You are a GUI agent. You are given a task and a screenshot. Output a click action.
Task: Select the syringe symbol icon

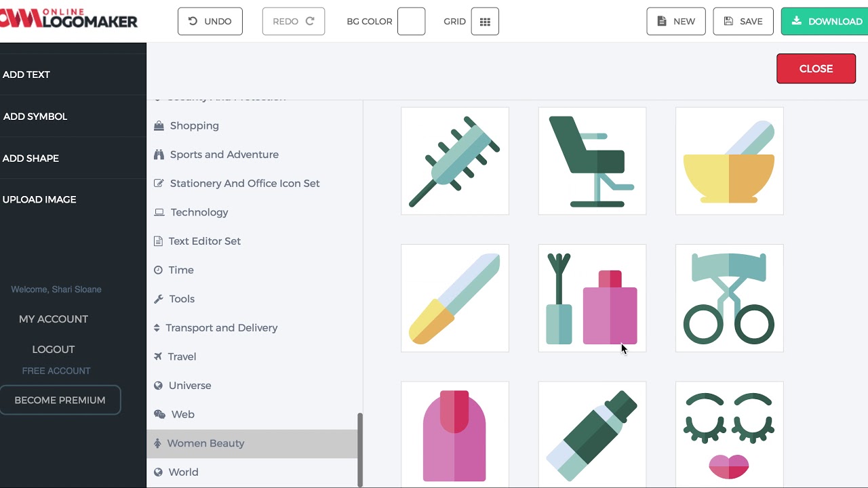click(455, 161)
